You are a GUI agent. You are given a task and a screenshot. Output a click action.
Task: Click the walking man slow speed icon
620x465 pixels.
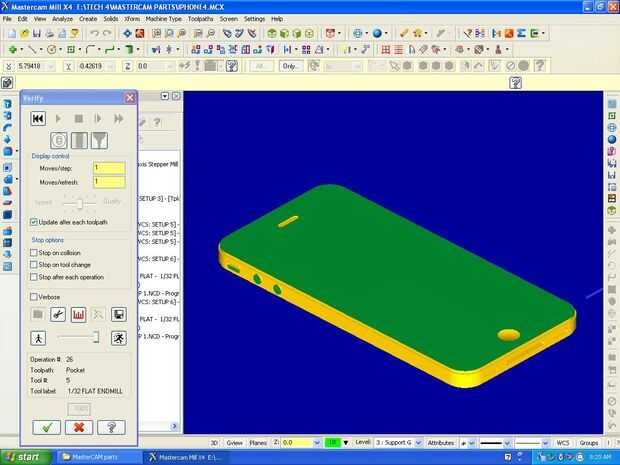(x=38, y=338)
